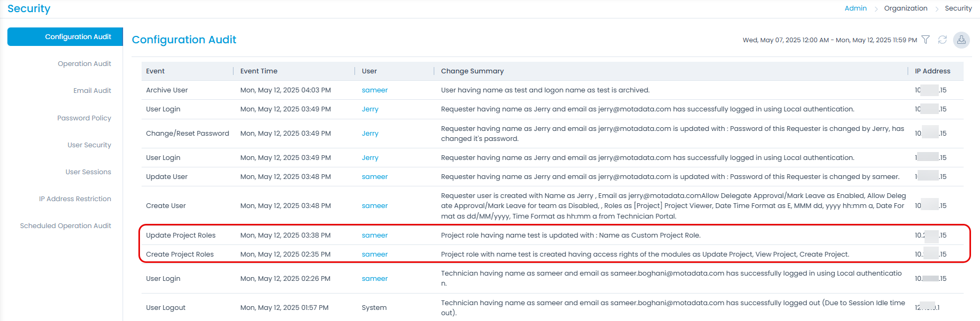Select the Update Project Roles event cell
Viewport: 980px width, 321px height.
[x=181, y=235]
